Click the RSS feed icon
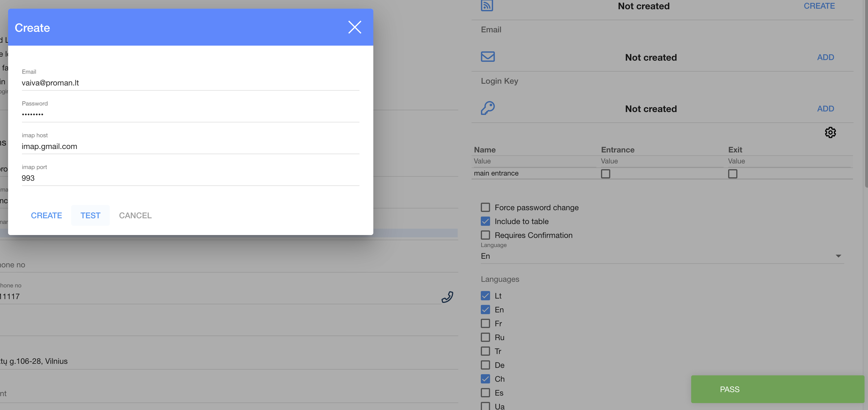Image resolution: width=868 pixels, height=410 pixels. click(487, 6)
